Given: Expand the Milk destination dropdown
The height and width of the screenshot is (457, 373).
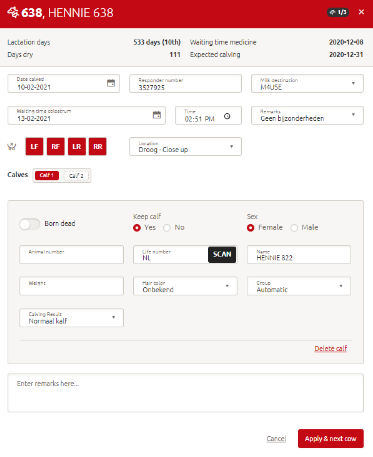Looking at the screenshot, I should point(307,83).
